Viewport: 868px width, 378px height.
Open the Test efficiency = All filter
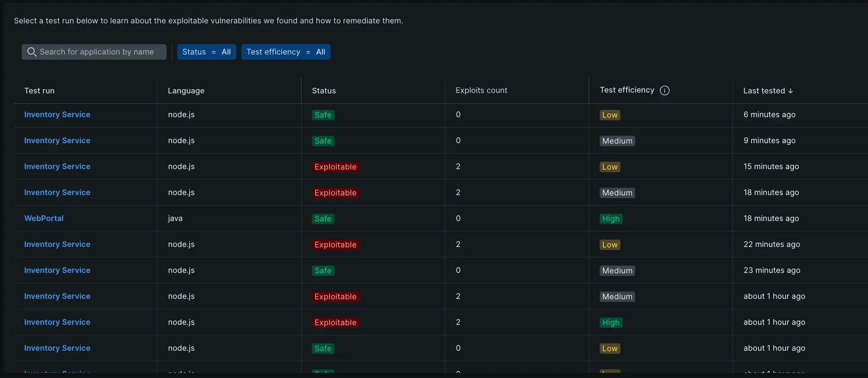(x=286, y=52)
